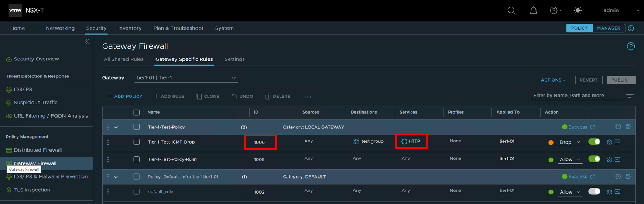The image size is (644, 204).
Task: Click the orange Drop status dot
Action: 551,142
